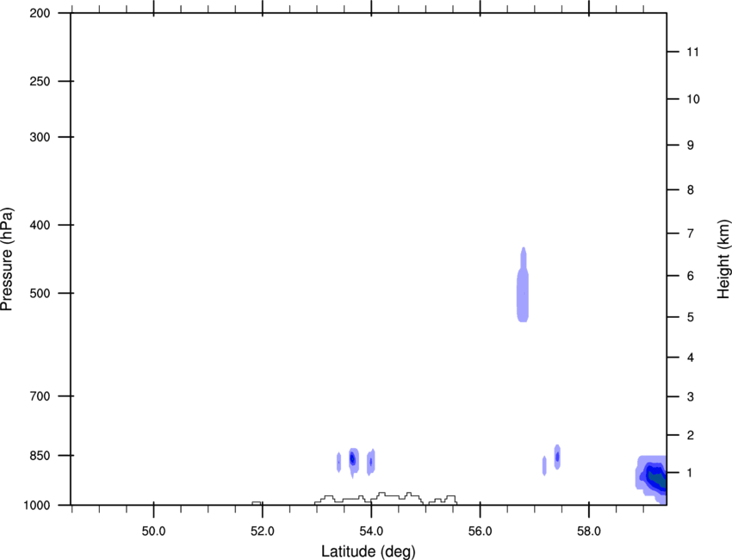Pick the 3 km height label
Image resolution: width=732 pixels, height=560 pixels.
point(690,397)
